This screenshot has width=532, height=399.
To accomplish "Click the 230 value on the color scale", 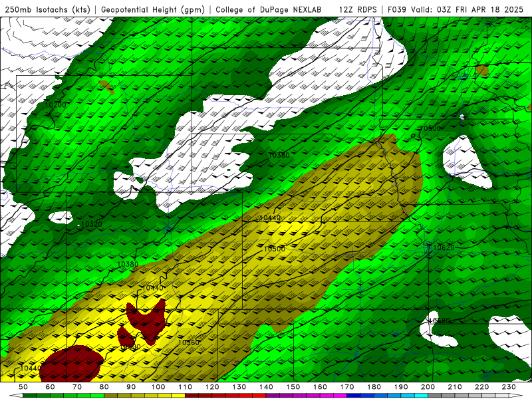I will 509,387.
